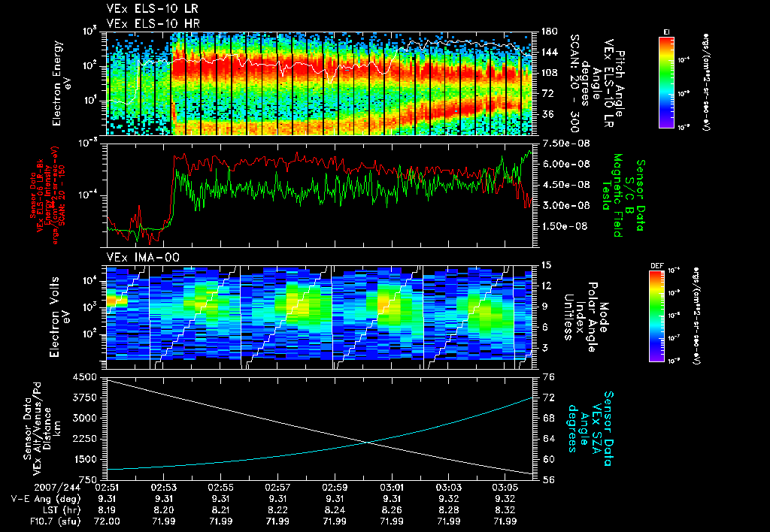Click the time tick label 03:01
770x532 pixels.
click(392, 488)
